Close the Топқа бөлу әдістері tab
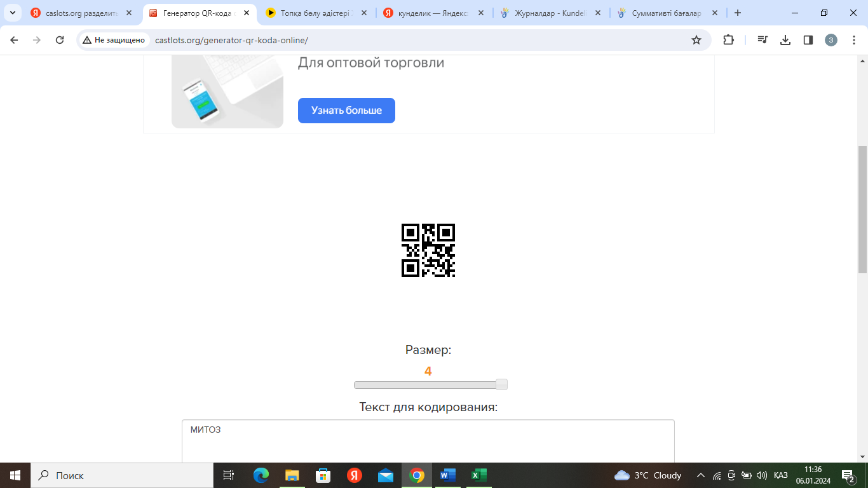The width and height of the screenshot is (868, 488). (x=364, y=13)
